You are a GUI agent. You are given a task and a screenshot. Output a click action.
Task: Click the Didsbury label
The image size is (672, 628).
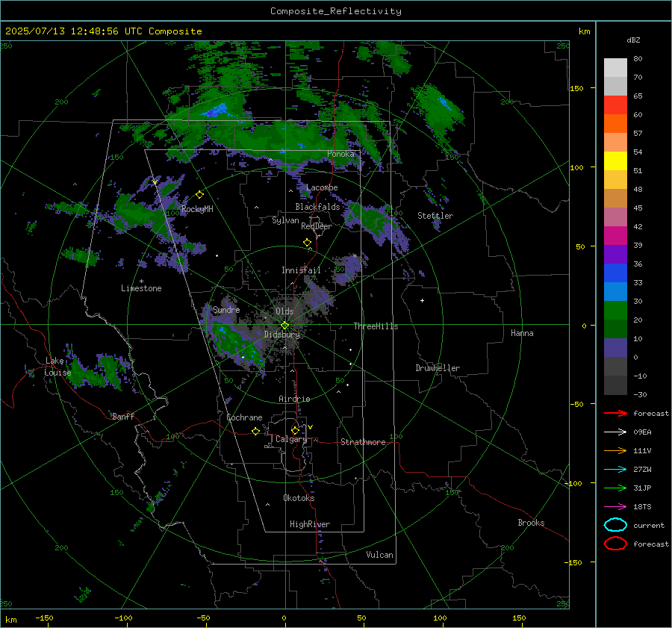281,335
